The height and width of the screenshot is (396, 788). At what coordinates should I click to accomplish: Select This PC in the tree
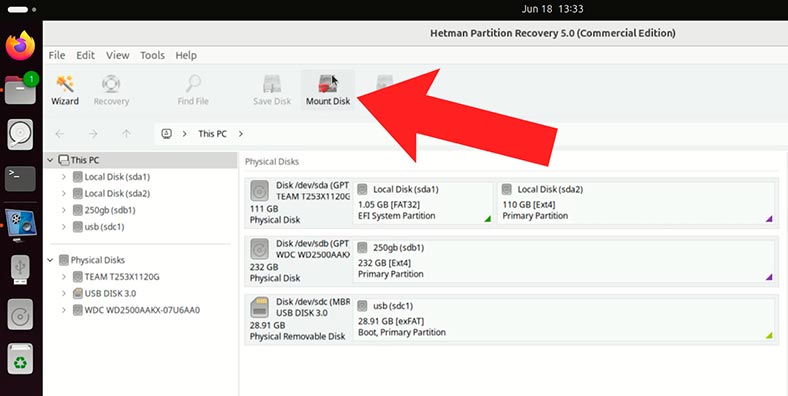141,160
